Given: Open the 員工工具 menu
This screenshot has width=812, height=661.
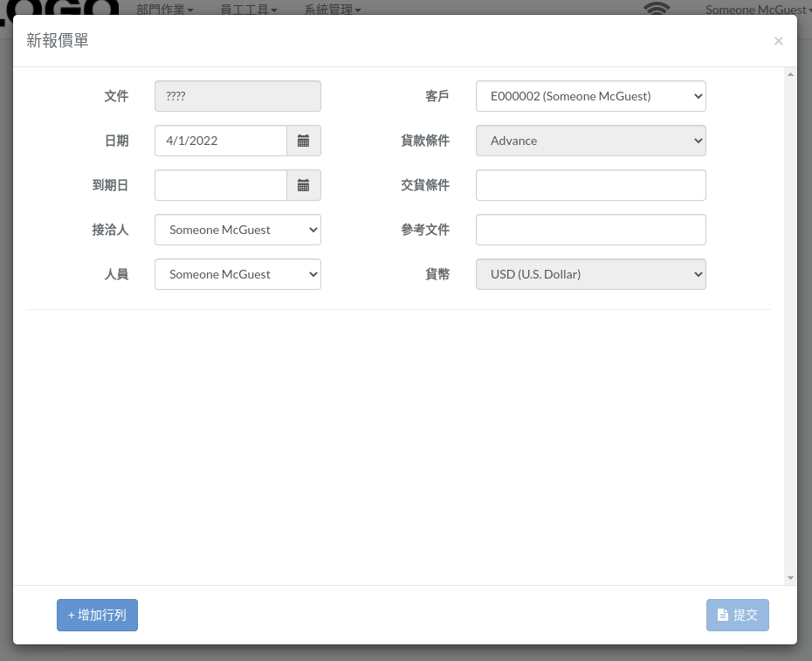Looking at the screenshot, I should pyautogui.click(x=249, y=10).
